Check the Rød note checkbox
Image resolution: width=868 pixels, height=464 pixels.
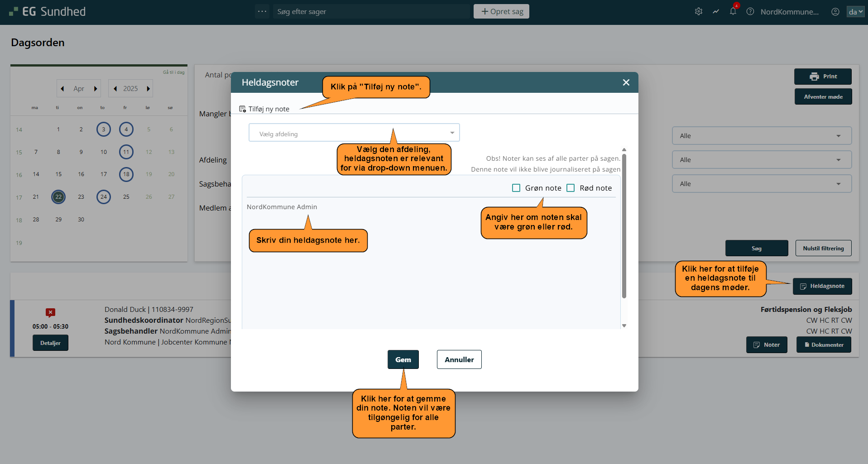point(571,188)
